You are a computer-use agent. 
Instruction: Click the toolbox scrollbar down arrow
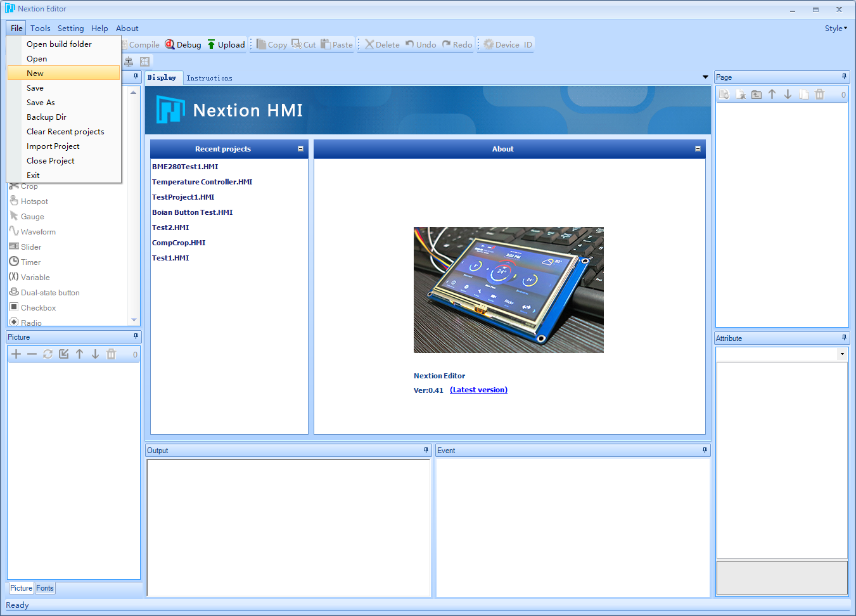point(133,320)
